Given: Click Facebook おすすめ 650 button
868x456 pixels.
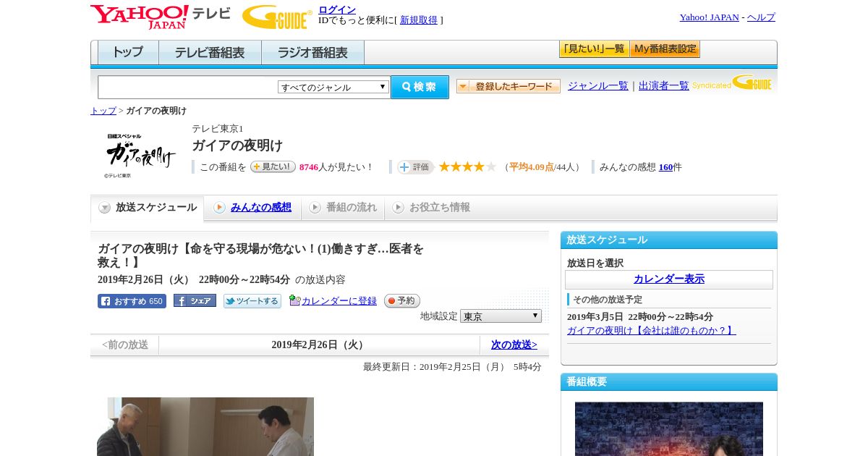Looking at the screenshot, I should pyautogui.click(x=132, y=301).
